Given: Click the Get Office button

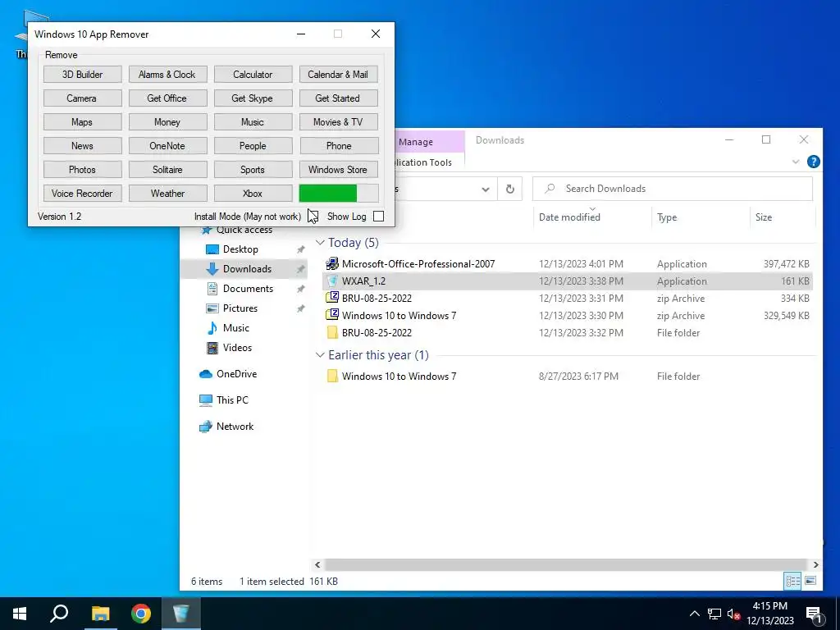Looking at the screenshot, I should click(167, 98).
